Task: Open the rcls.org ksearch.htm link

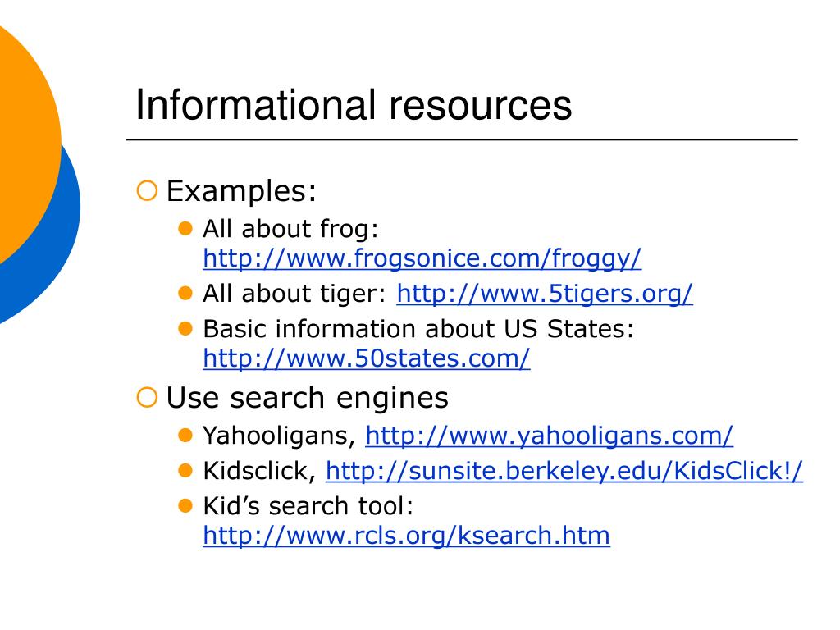Action: click(x=406, y=535)
